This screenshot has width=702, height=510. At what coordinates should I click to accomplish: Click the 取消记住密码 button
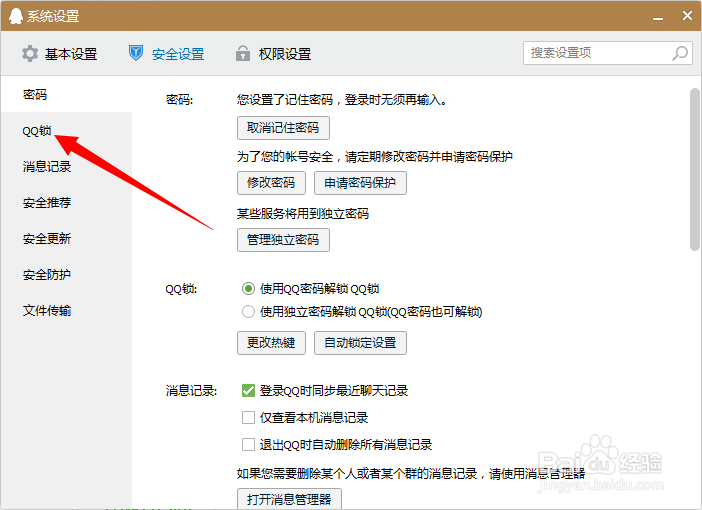tap(283, 128)
